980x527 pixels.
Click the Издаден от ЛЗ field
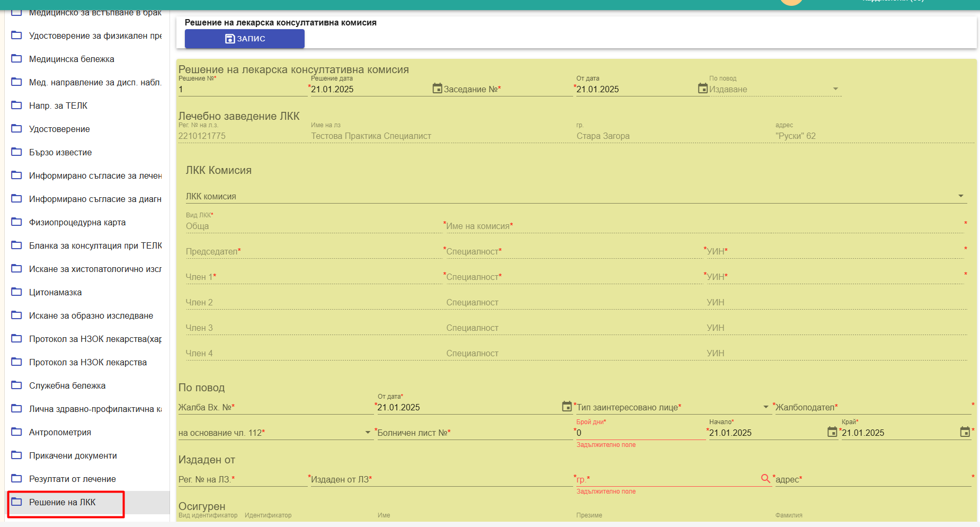(441, 479)
